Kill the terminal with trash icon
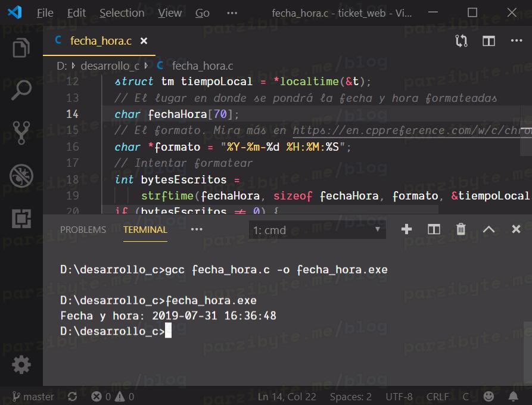Viewport: 532px width, 405px height. coord(461,229)
